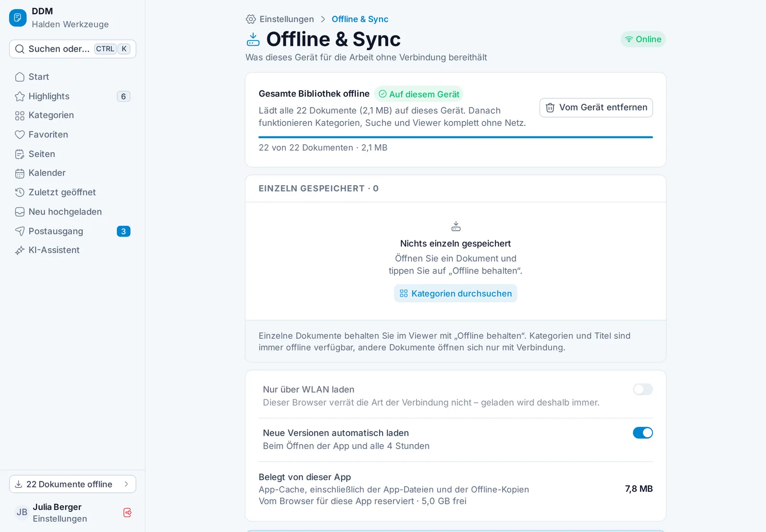This screenshot has width=766, height=532.
Task: Open Einstellungen breadcrumb link
Action: click(280, 19)
